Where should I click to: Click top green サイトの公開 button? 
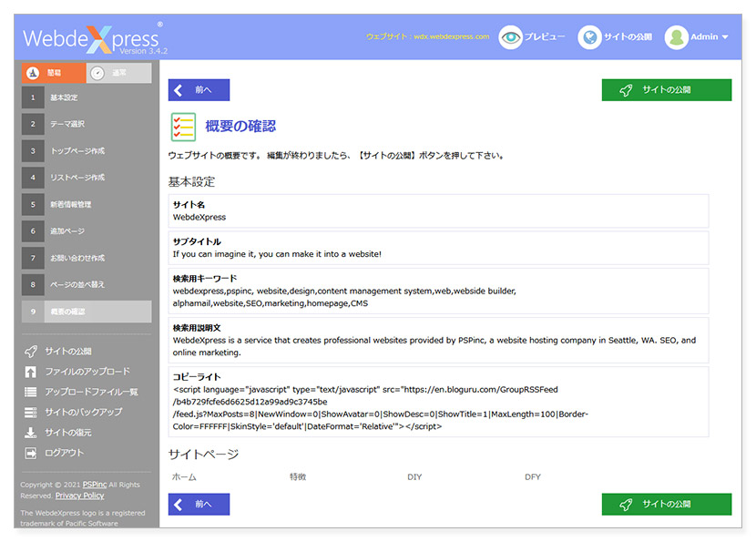point(667,90)
